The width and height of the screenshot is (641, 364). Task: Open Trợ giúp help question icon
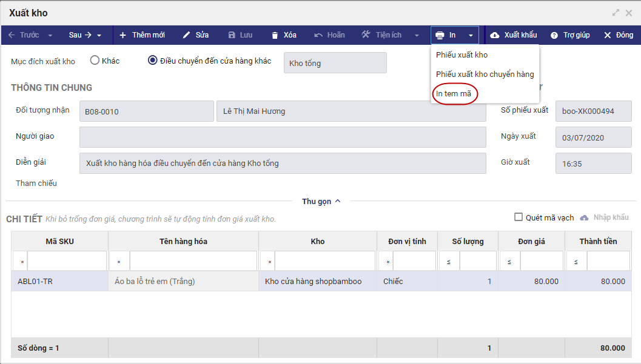point(554,36)
